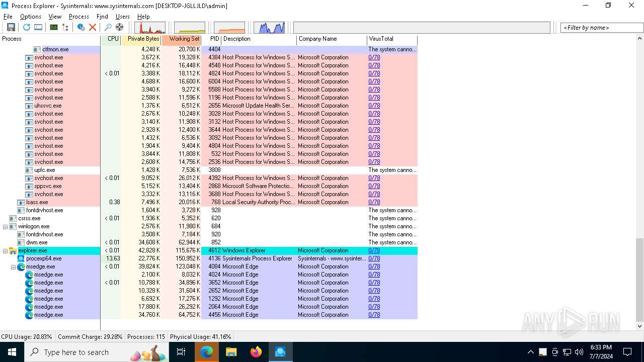The image size is (644, 362).
Task: Sort by the Company Name column header
Action: tap(332, 39)
